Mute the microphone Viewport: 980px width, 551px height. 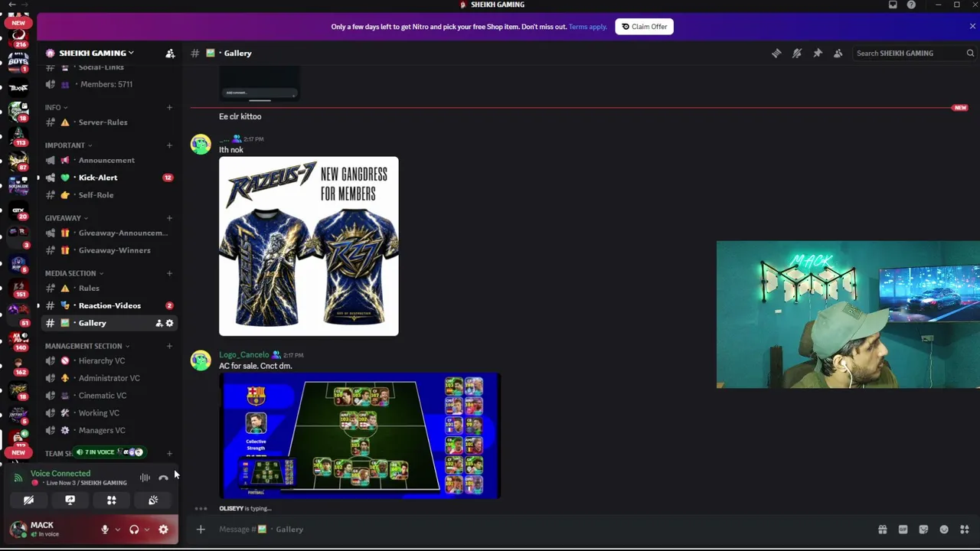(x=105, y=530)
